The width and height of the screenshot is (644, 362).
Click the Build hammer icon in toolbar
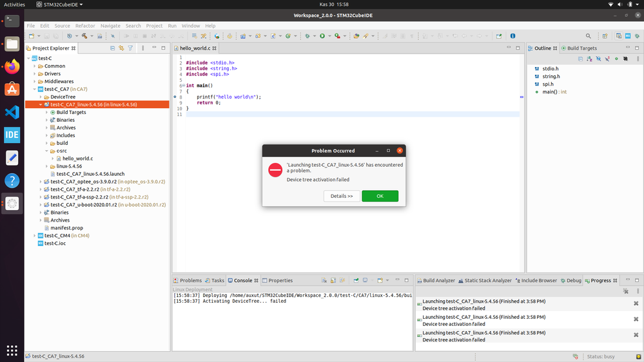point(84,36)
